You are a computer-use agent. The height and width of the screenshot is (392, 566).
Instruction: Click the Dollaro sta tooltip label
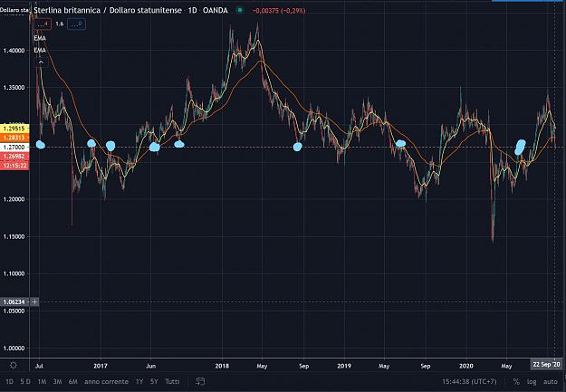click(14, 10)
